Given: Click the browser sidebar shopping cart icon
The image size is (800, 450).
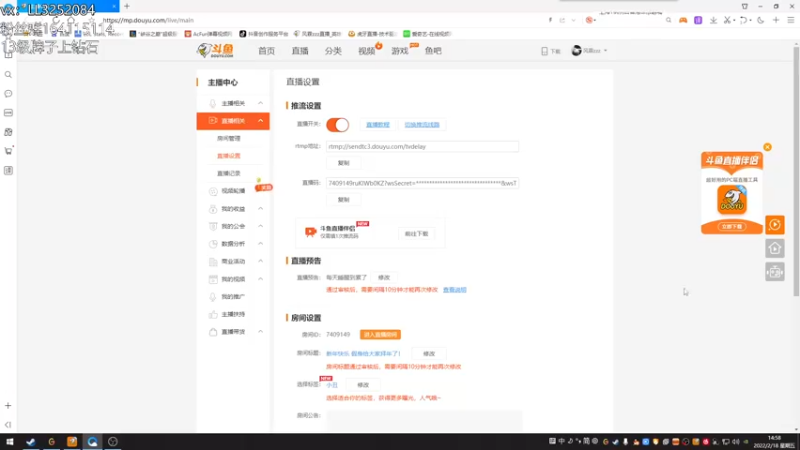Looking at the screenshot, I should point(8,151).
